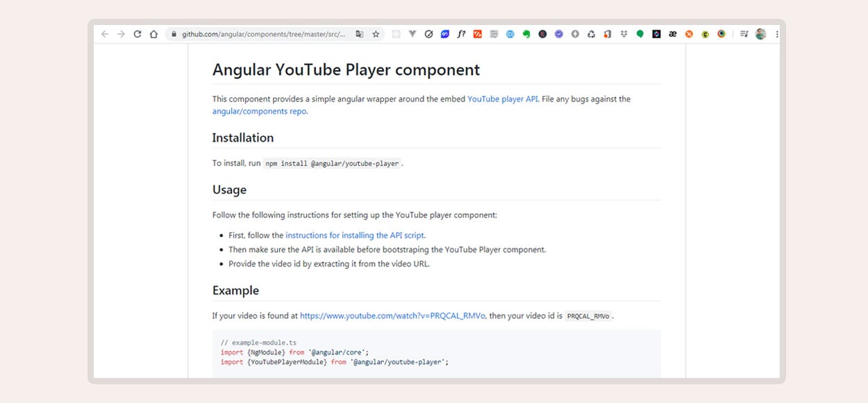
Task: Click the npm install @angular/youtube-player code
Action: [332, 163]
